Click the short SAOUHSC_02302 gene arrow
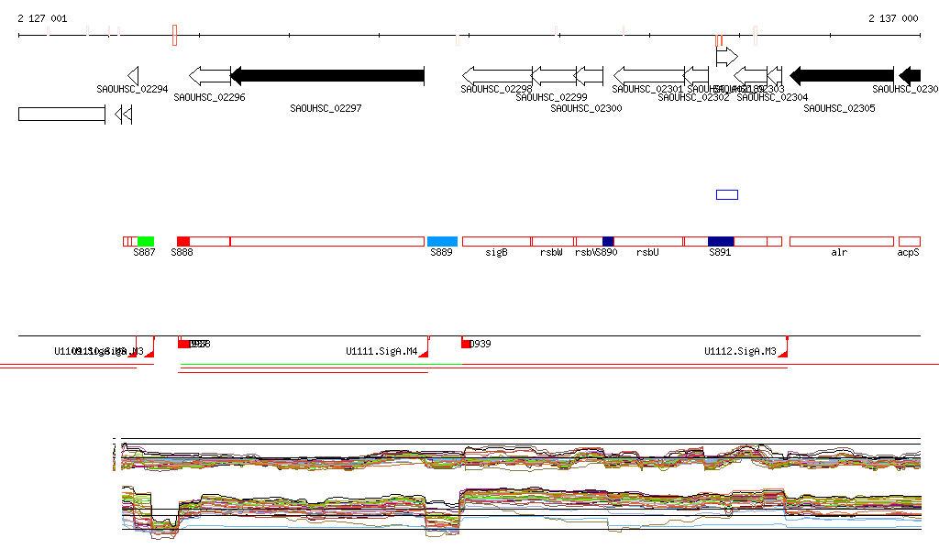 (x=696, y=75)
